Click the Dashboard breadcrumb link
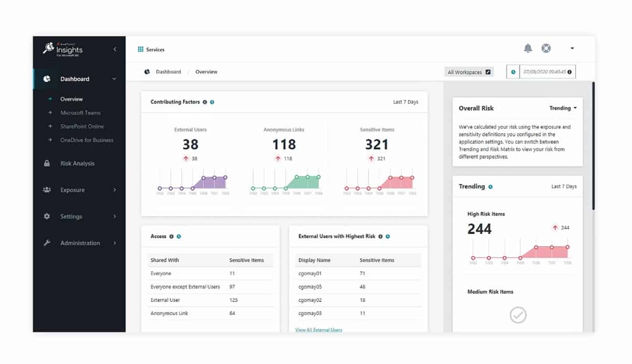 [x=168, y=72]
